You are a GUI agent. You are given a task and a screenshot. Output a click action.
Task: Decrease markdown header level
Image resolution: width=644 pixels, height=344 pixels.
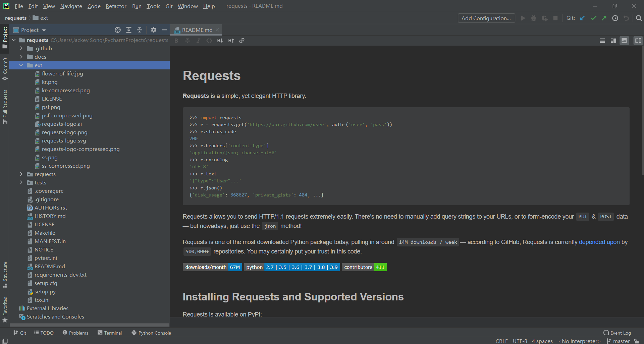(x=220, y=41)
